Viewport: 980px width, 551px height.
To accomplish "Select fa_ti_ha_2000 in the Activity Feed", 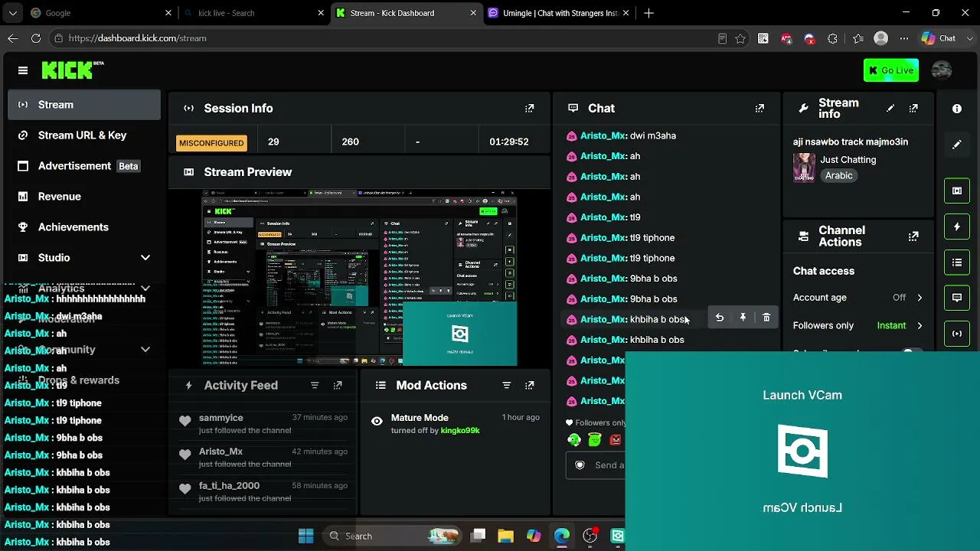I will click(x=229, y=485).
